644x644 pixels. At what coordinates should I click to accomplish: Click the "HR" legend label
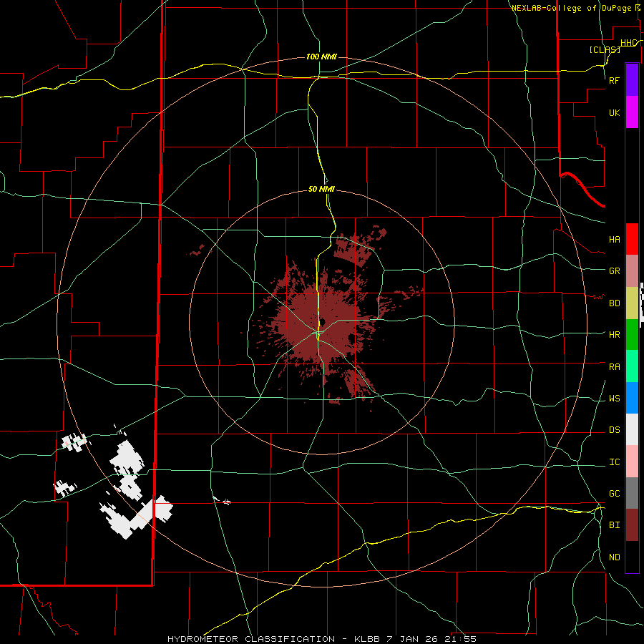[614, 335]
